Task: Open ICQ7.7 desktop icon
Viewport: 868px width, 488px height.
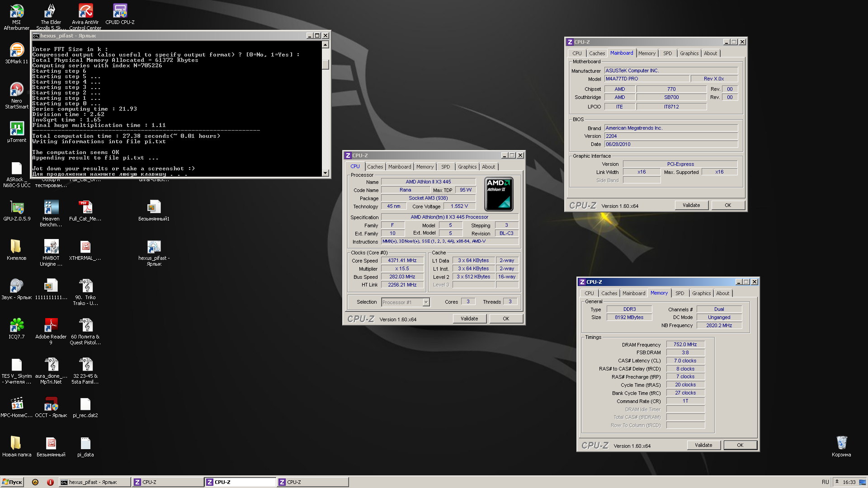Action: 17,328
